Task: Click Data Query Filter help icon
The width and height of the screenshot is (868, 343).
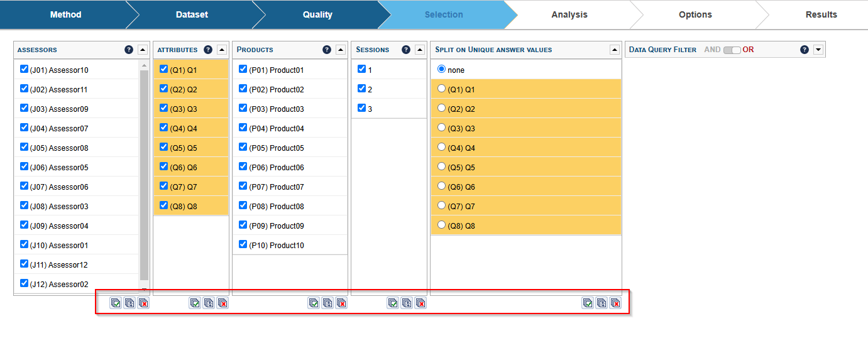Action: (x=805, y=50)
